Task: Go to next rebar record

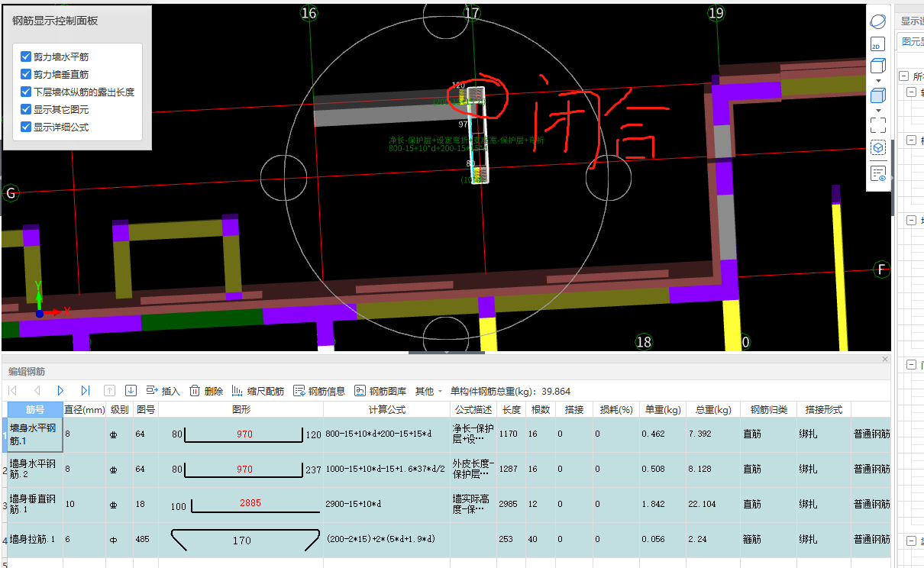Action: click(x=60, y=391)
